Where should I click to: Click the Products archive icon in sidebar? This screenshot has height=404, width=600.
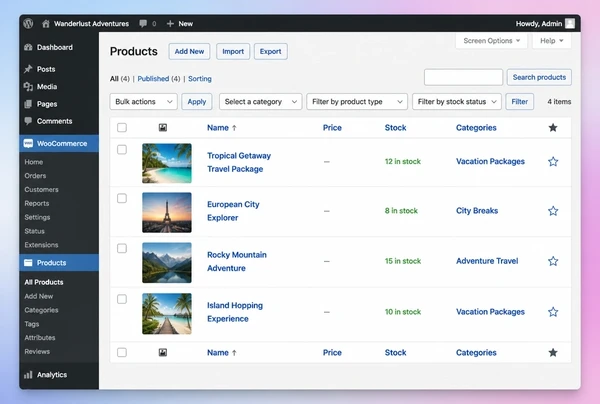tap(28, 263)
